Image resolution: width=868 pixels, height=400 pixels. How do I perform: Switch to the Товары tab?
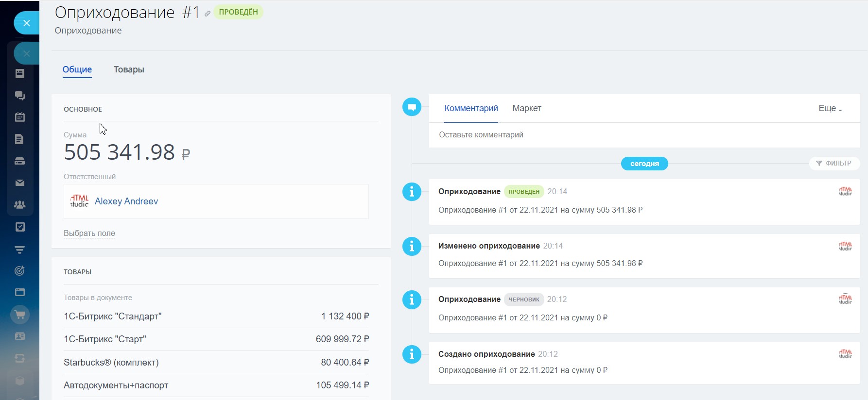(129, 69)
